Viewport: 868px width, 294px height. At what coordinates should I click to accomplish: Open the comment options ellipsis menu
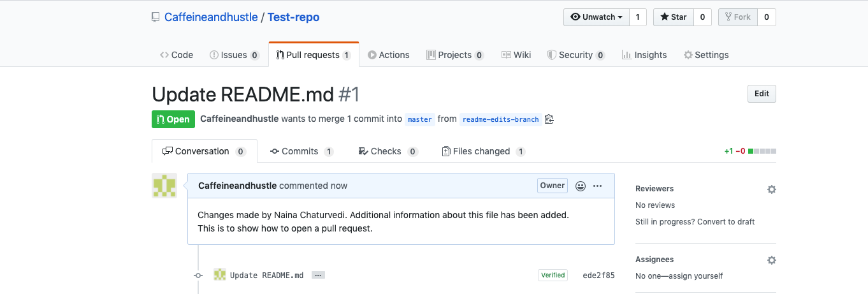coord(597,186)
